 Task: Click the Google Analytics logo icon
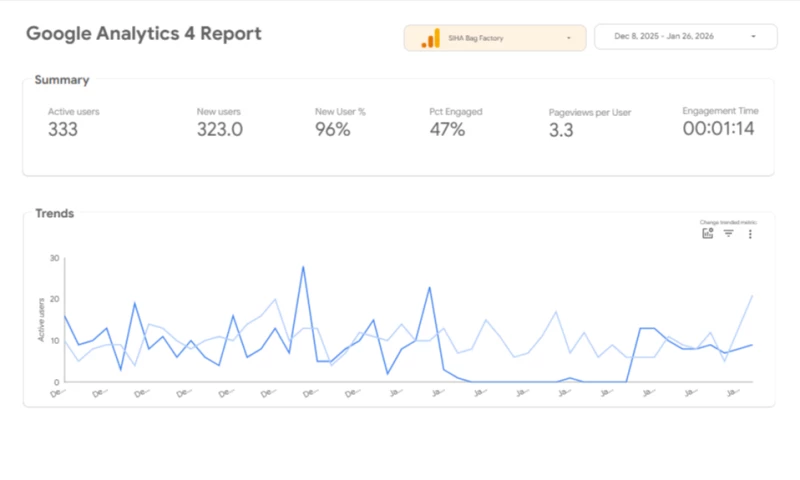point(430,38)
